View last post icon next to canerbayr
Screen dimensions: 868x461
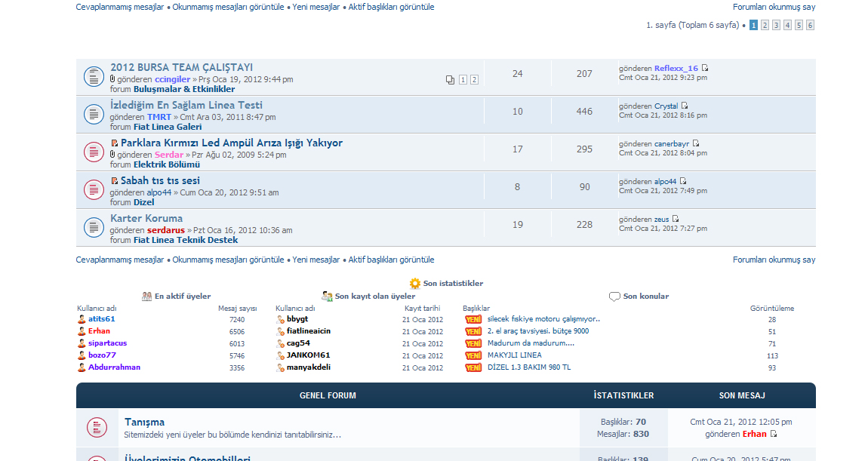696,143
